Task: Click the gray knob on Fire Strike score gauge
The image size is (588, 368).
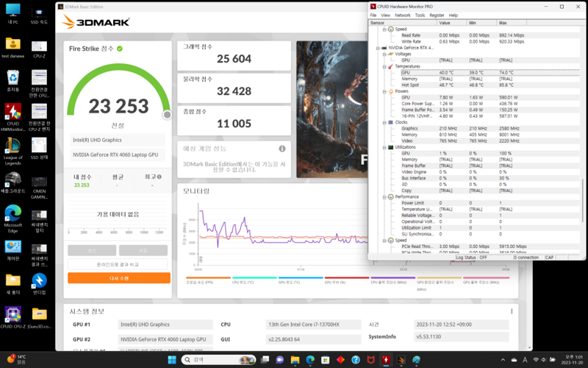Action: coord(168,115)
